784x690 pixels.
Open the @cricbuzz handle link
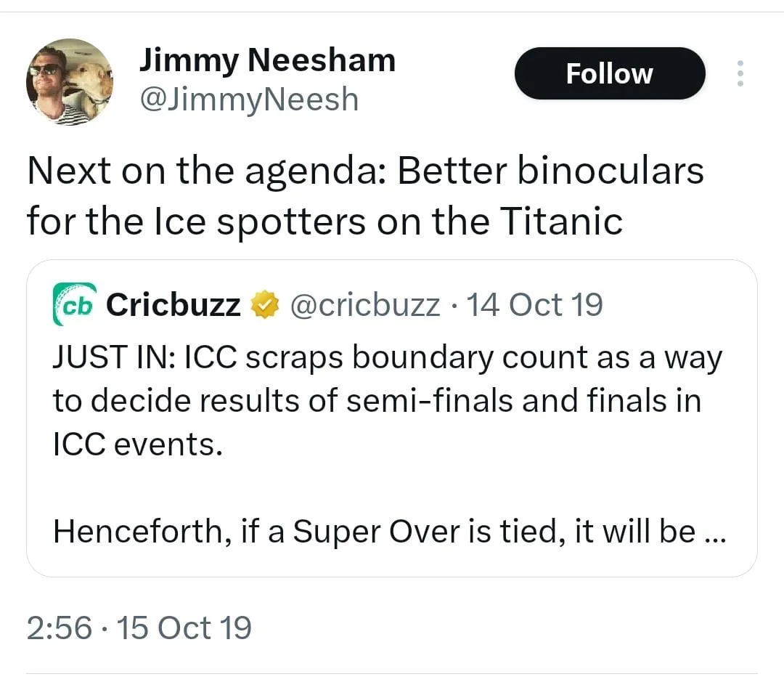[364, 305]
